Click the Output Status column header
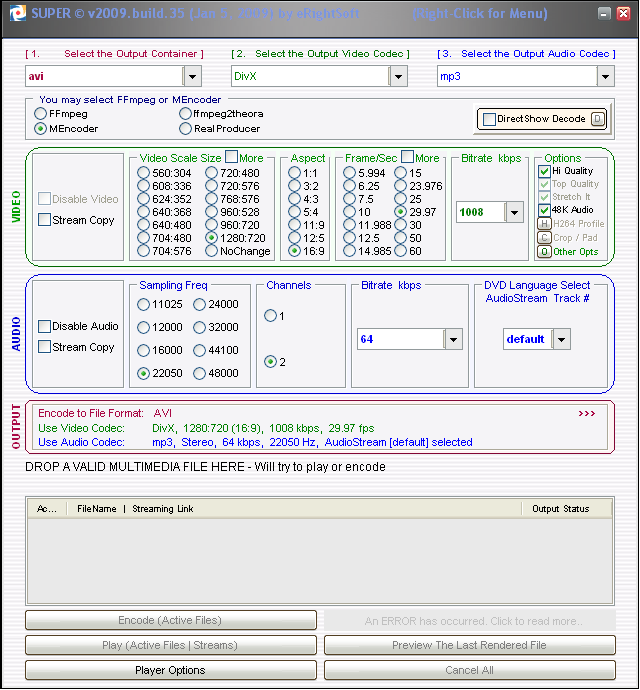 (561, 509)
